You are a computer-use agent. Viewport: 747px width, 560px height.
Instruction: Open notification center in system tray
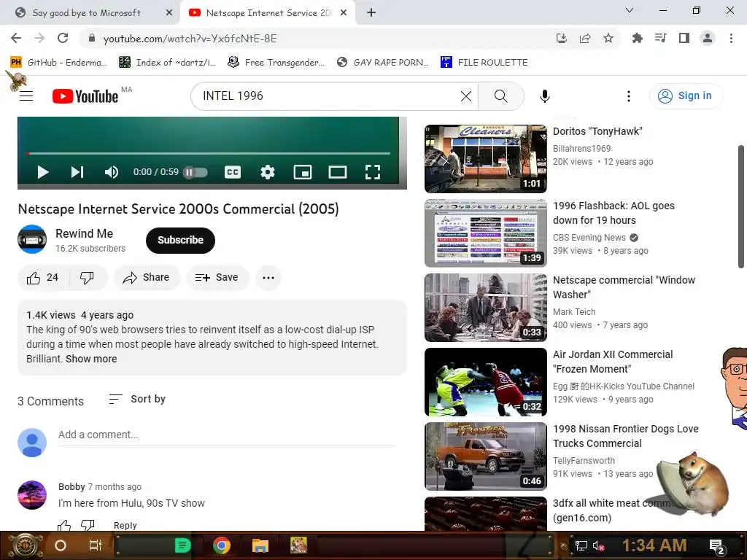click(717, 546)
